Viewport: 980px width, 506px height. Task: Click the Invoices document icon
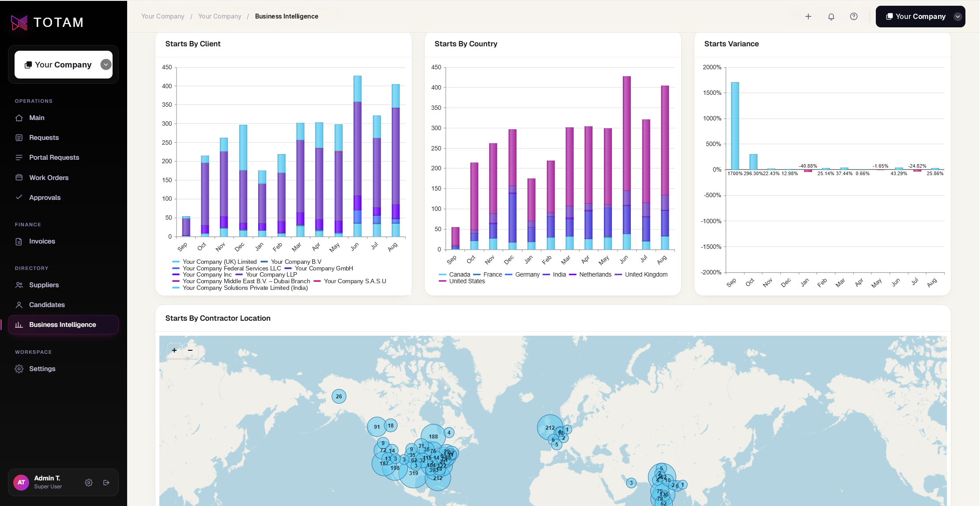[x=19, y=241]
